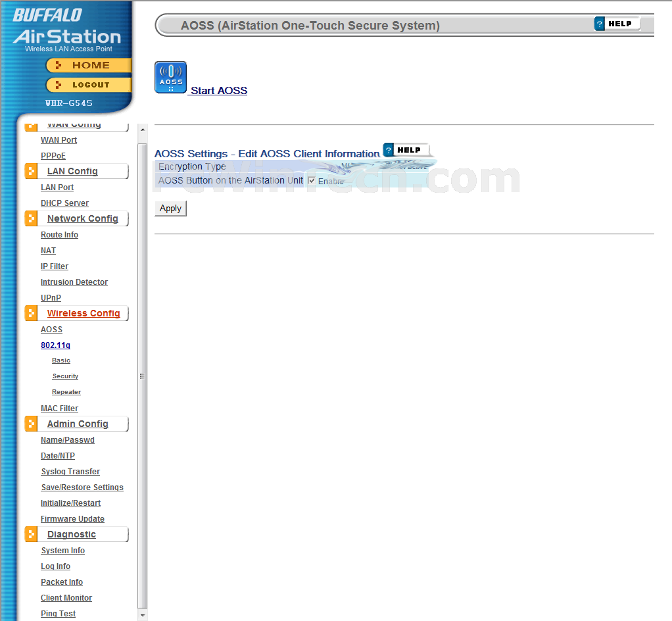Image resolution: width=672 pixels, height=621 pixels.
Task: Toggle the AOSS Button Enable checkbox
Action: (312, 180)
